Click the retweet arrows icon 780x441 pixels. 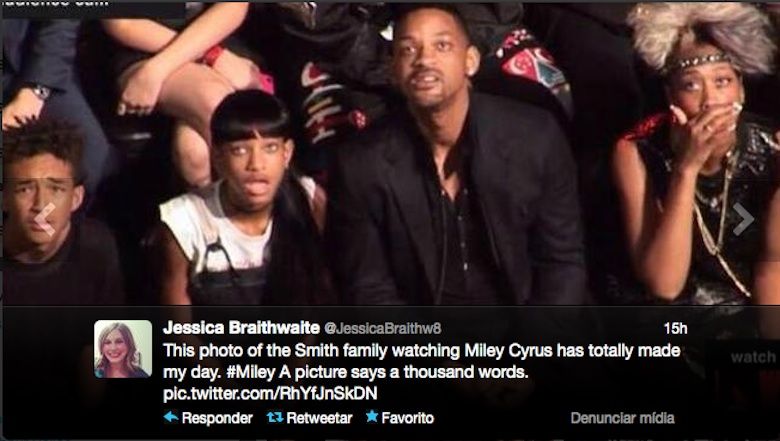(x=275, y=418)
